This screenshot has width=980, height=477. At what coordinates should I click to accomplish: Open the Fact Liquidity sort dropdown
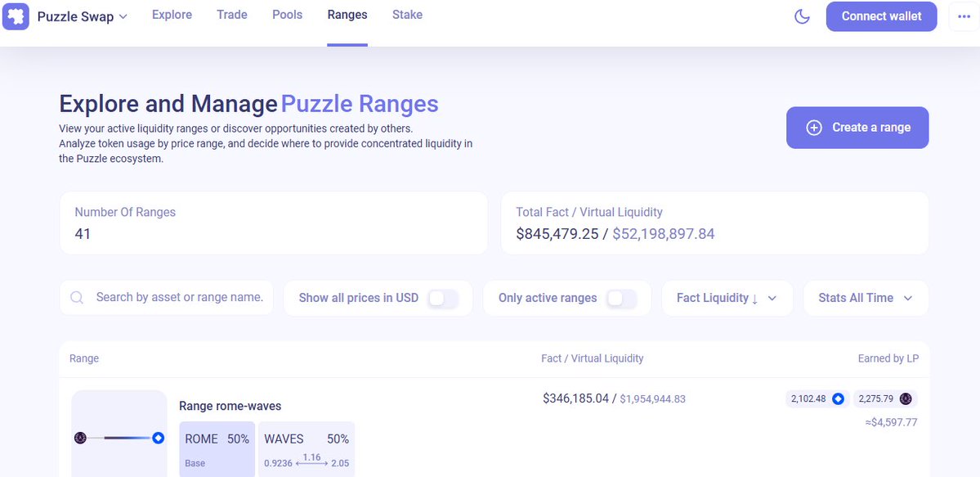pyautogui.click(x=727, y=298)
